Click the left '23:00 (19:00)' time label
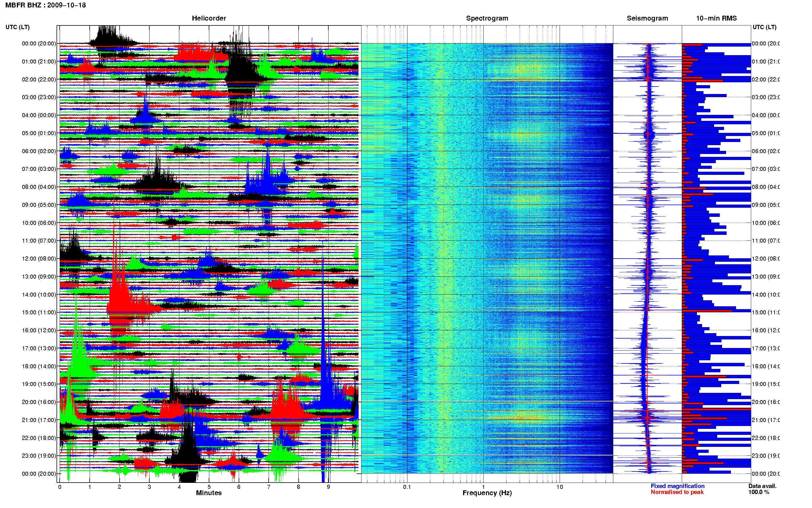 coord(39,456)
